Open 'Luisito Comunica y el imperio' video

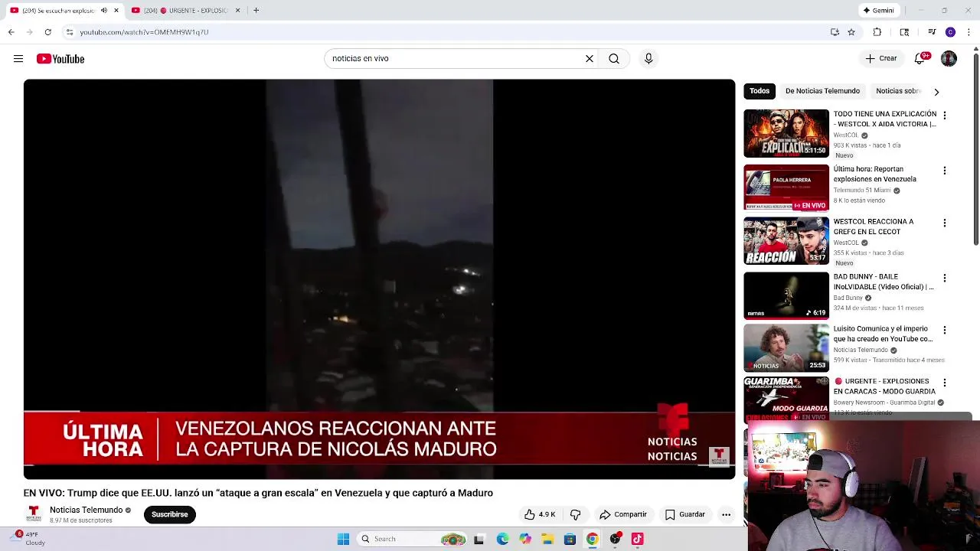coord(883,334)
